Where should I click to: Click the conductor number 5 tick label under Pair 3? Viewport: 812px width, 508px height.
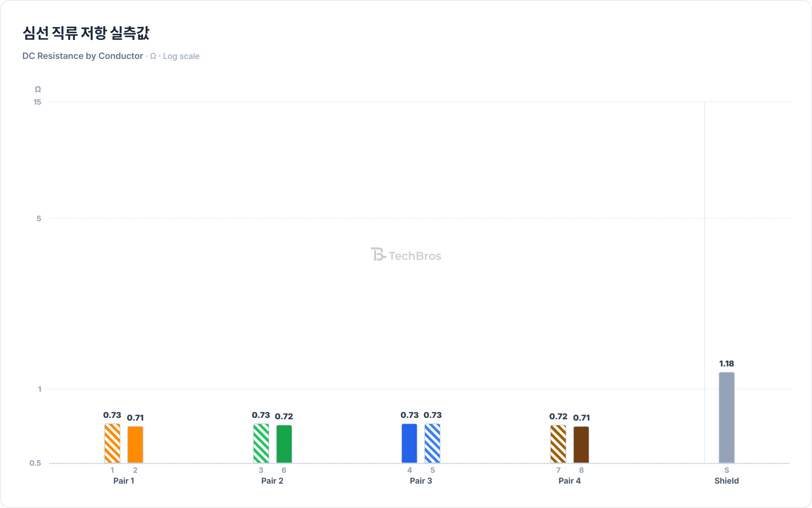click(433, 470)
